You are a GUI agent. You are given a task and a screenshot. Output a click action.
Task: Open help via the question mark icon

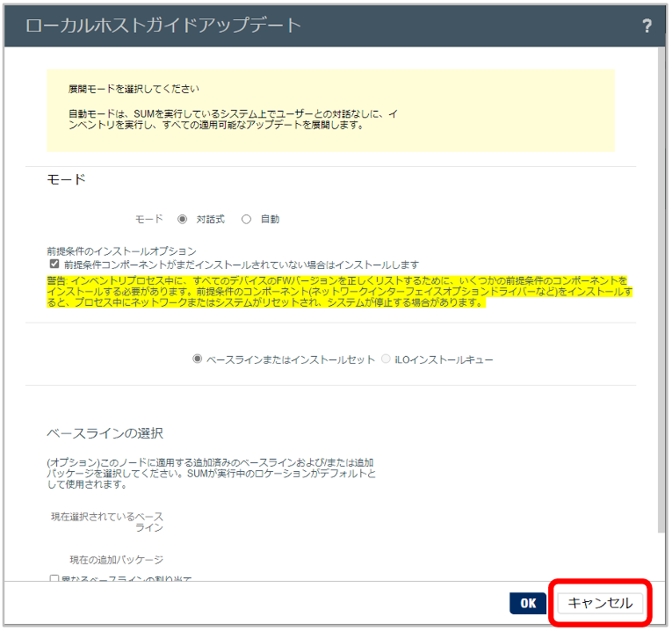coord(647,25)
